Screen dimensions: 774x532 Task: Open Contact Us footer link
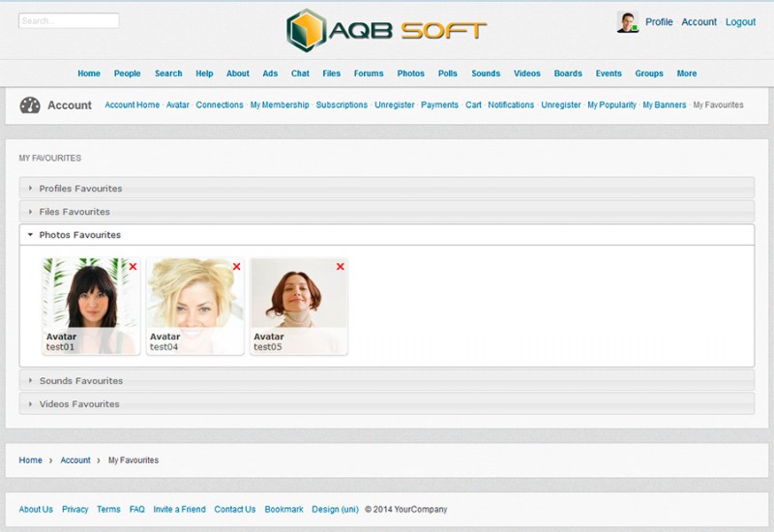235,509
